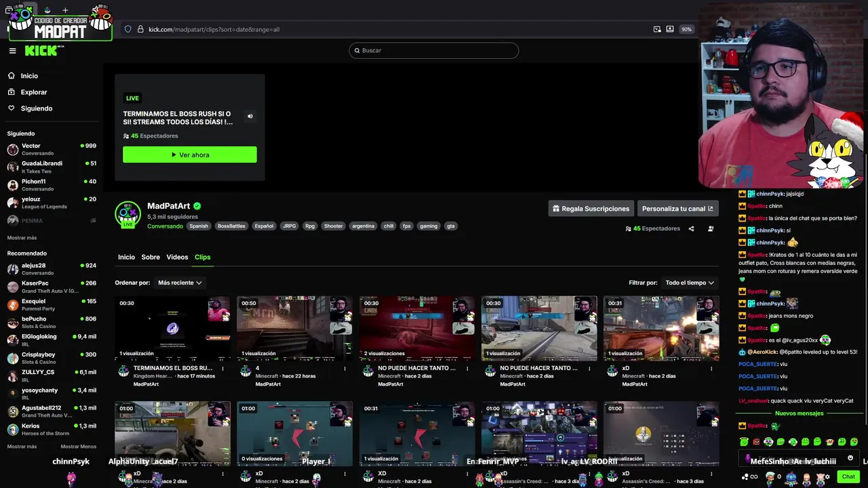Click the alejus28 avatar in Recomendado list
The height and width of the screenshot is (488, 868).
[13, 269]
